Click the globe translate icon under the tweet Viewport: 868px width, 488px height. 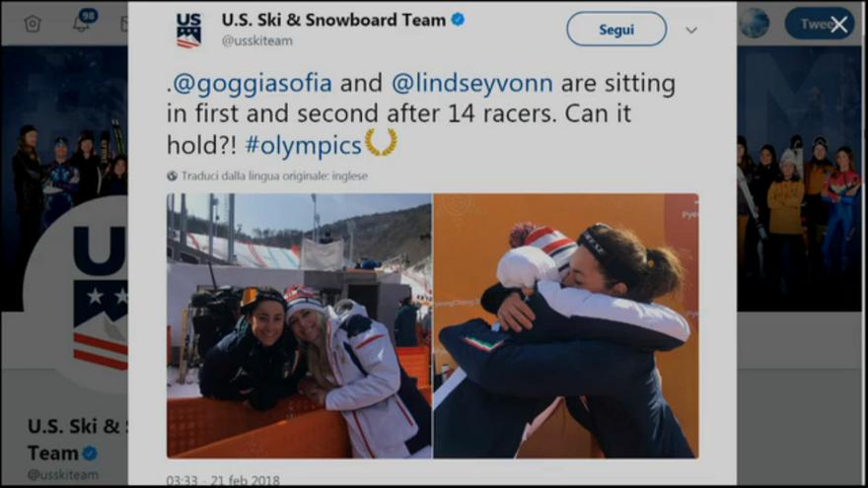tap(173, 175)
